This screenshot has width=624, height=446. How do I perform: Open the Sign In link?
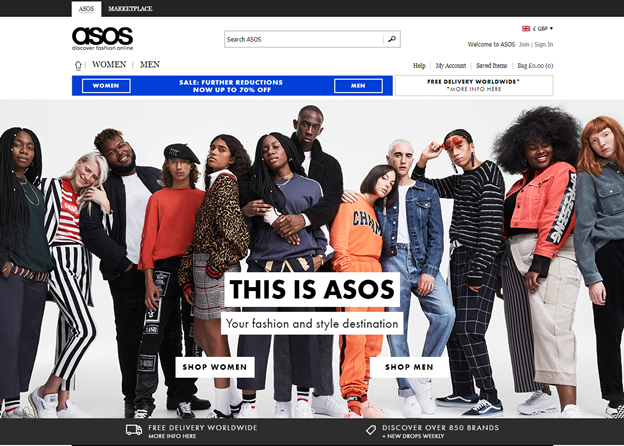click(x=544, y=44)
